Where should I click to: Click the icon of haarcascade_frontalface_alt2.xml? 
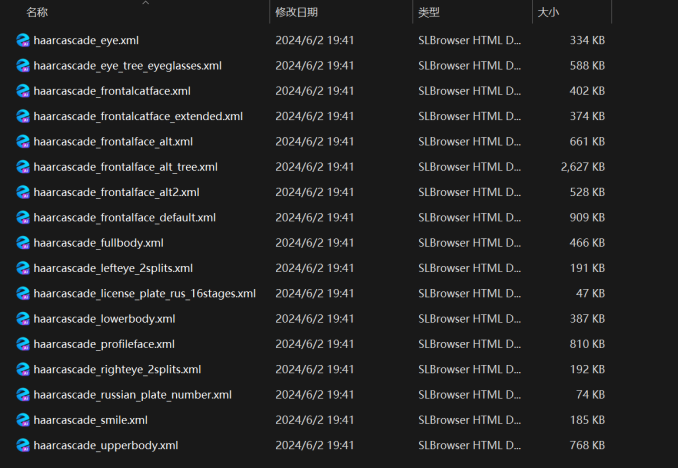tap(23, 192)
